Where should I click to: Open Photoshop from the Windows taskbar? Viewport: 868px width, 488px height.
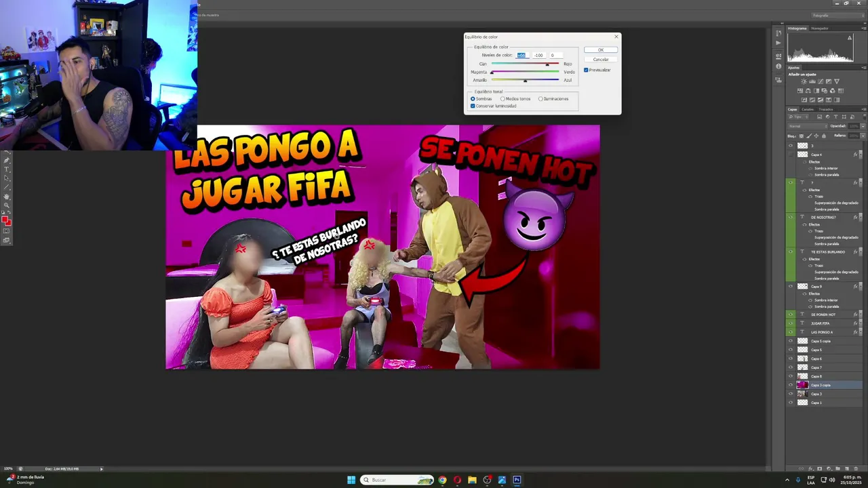tap(517, 480)
